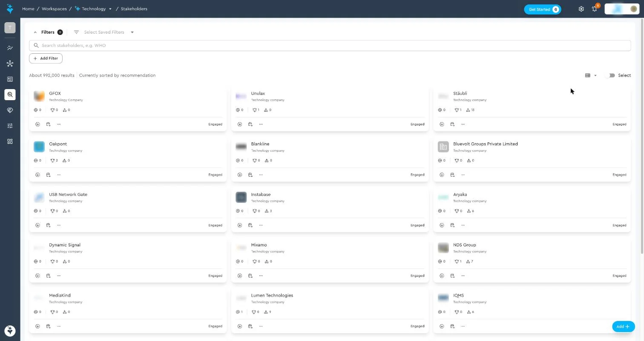Click the download icon on GFOX card
The image size is (644, 341).
coord(37,124)
